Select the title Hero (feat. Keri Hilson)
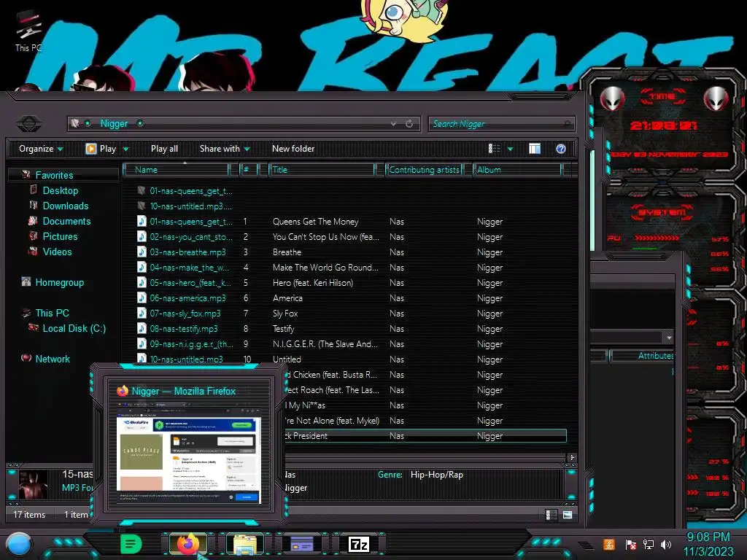Screen dimensions: 747x560 point(313,283)
